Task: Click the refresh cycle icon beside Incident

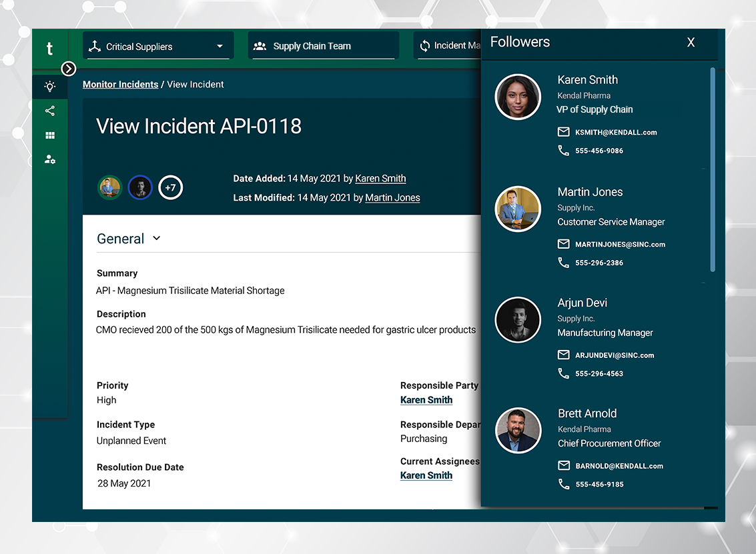Action: (x=425, y=46)
